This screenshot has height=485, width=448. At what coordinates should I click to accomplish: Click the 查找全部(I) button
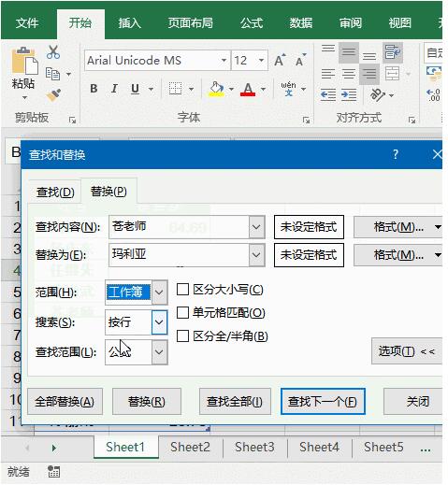point(235,401)
